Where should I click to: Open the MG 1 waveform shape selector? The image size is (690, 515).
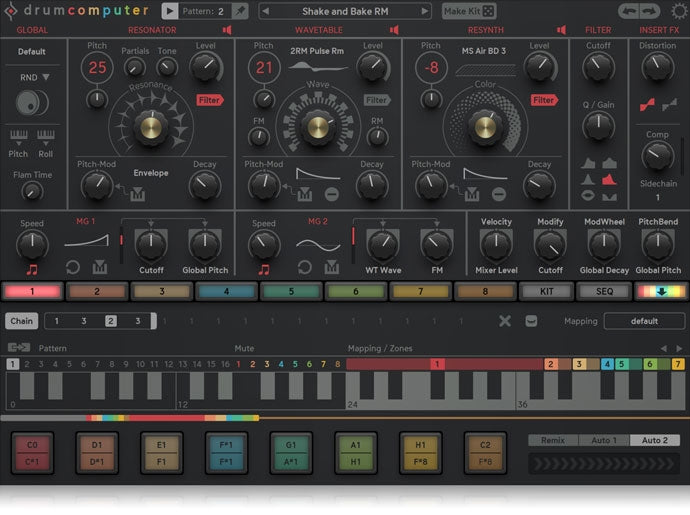coord(87,240)
